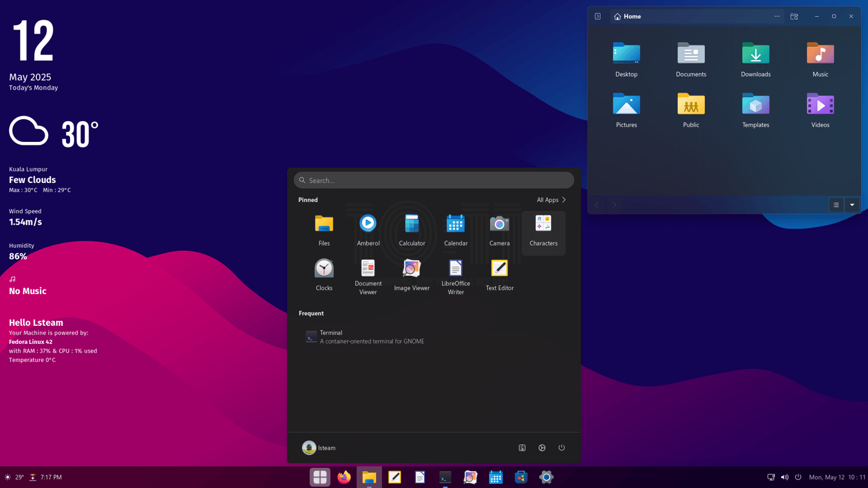Viewport: 868px width, 488px height.
Task: Show All Apps in the start menu
Action: coord(551,200)
